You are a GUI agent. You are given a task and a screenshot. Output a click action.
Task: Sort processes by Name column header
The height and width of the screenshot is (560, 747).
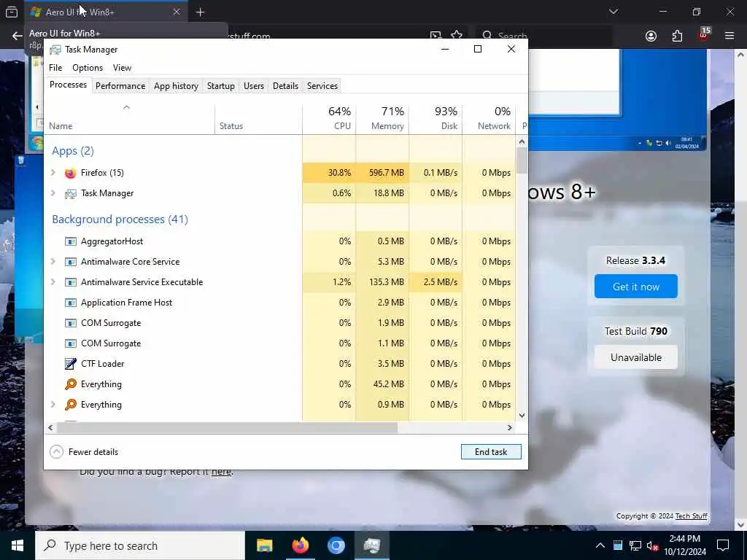[x=130, y=119]
